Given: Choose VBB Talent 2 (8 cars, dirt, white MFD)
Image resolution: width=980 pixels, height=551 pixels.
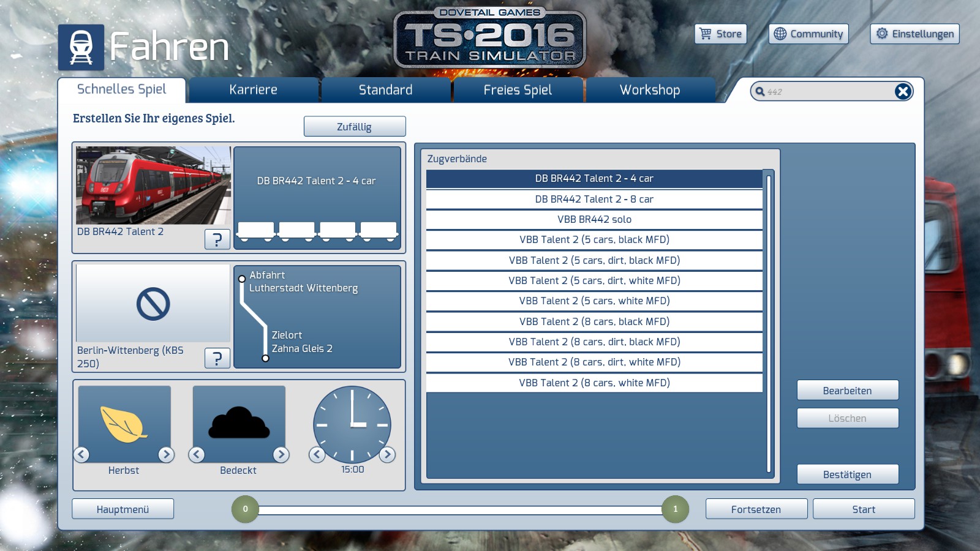Looking at the screenshot, I should 594,362.
